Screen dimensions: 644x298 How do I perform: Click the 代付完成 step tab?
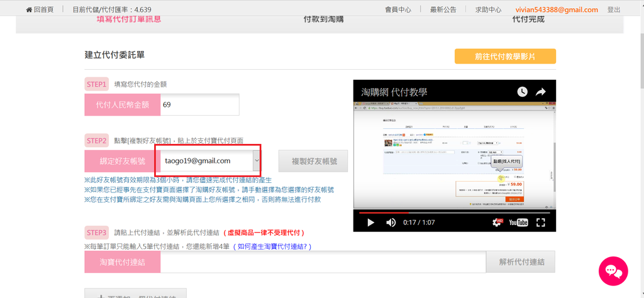[x=528, y=19]
